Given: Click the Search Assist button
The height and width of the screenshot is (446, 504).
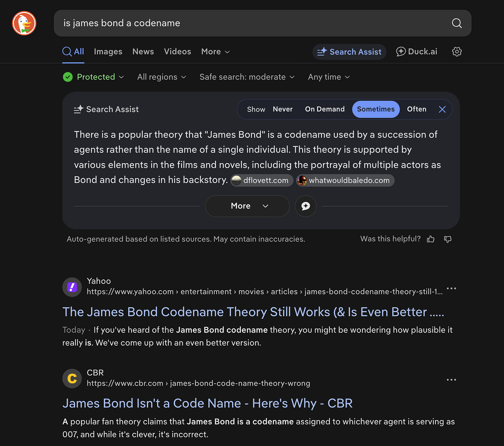Looking at the screenshot, I should point(349,52).
